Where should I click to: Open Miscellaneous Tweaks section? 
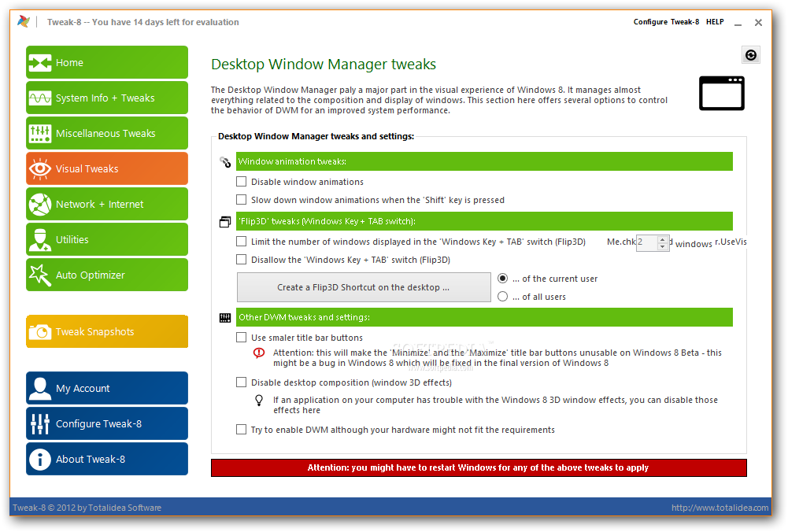[107, 133]
